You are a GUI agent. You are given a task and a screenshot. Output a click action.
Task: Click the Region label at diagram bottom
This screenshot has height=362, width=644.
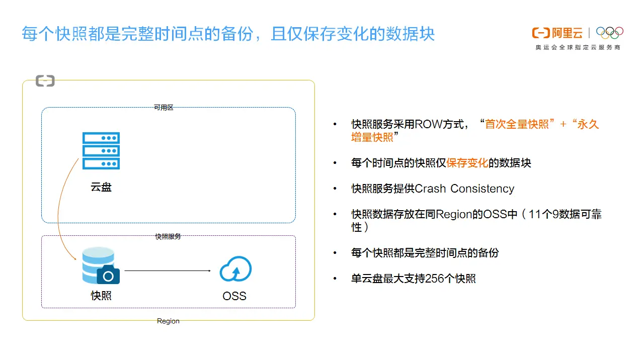pyautogui.click(x=168, y=321)
